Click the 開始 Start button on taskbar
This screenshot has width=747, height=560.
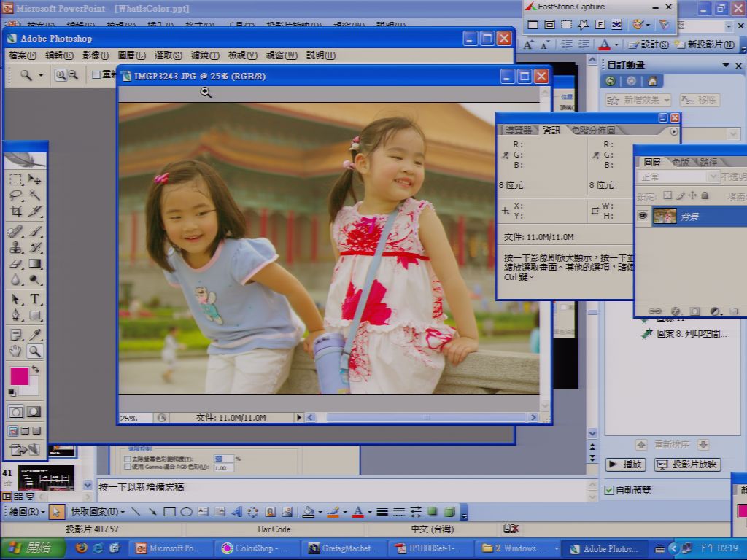pyautogui.click(x=32, y=548)
